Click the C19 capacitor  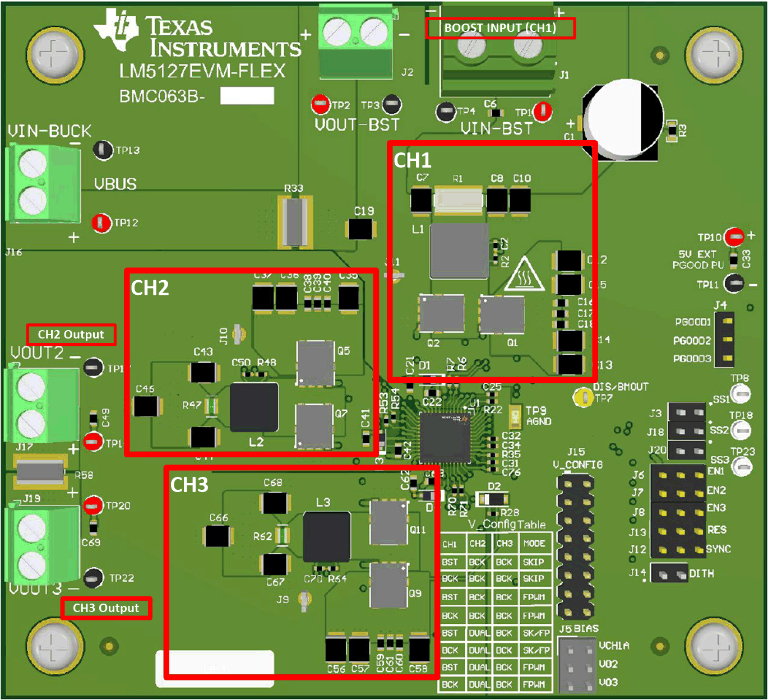(361, 229)
